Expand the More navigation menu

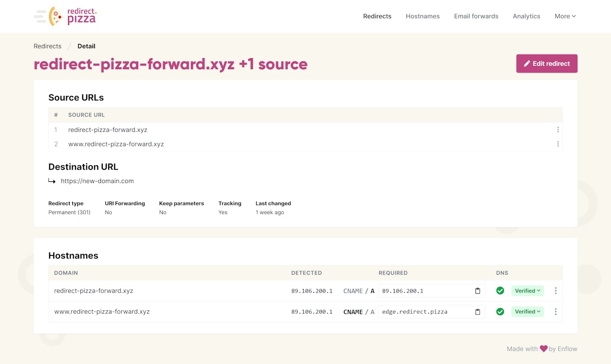[x=565, y=16]
